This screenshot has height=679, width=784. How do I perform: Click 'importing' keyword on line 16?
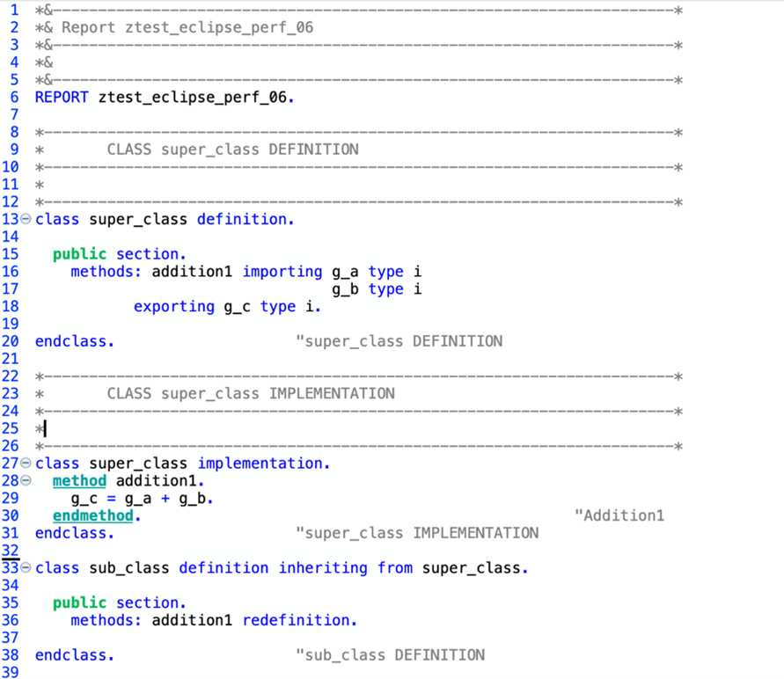[x=282, y=271]
